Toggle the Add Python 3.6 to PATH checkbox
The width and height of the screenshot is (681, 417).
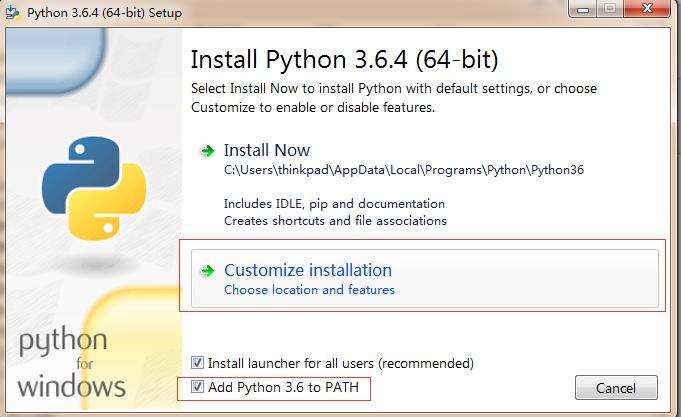click(197, 386)
